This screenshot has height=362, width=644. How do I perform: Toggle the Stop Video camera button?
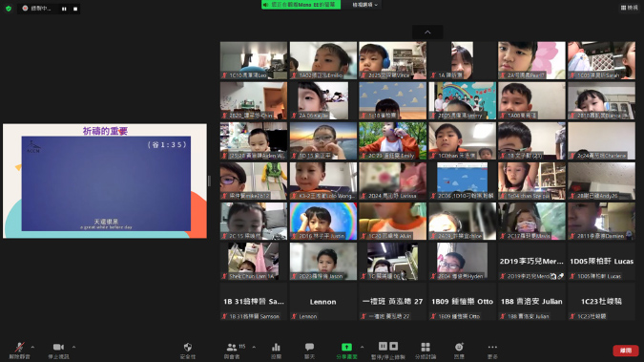point(58,347)
